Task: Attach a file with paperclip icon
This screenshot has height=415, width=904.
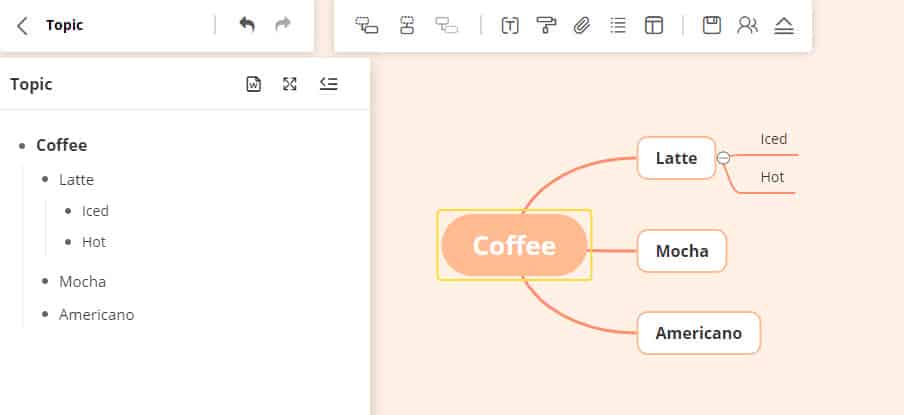Action: [x=582, y=25]
